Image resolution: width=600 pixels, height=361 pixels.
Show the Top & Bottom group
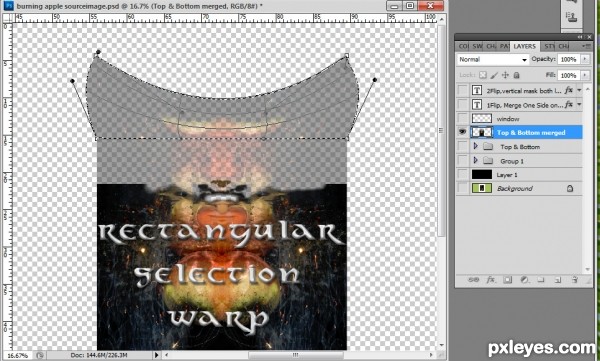[462, 147]
